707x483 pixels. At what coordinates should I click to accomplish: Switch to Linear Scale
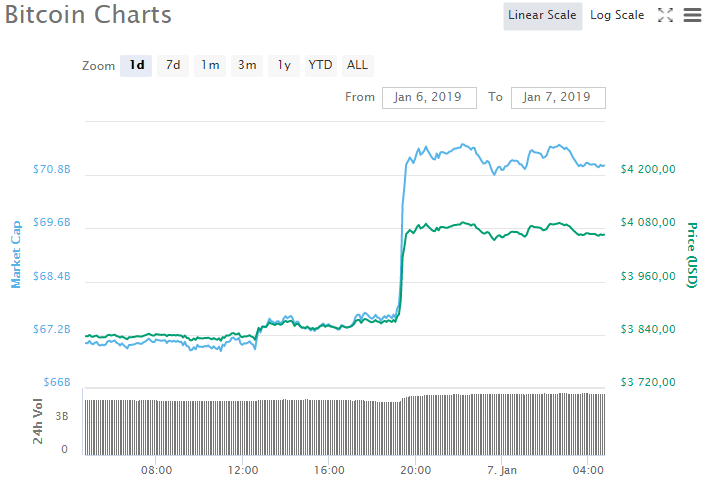[x=542, y=16]
